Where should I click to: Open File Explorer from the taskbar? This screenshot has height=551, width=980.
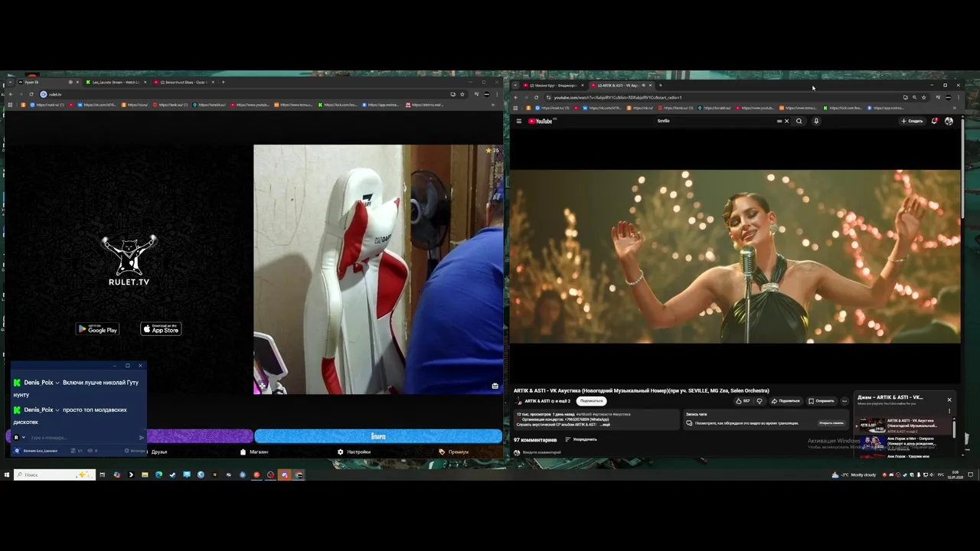point(145,474)
